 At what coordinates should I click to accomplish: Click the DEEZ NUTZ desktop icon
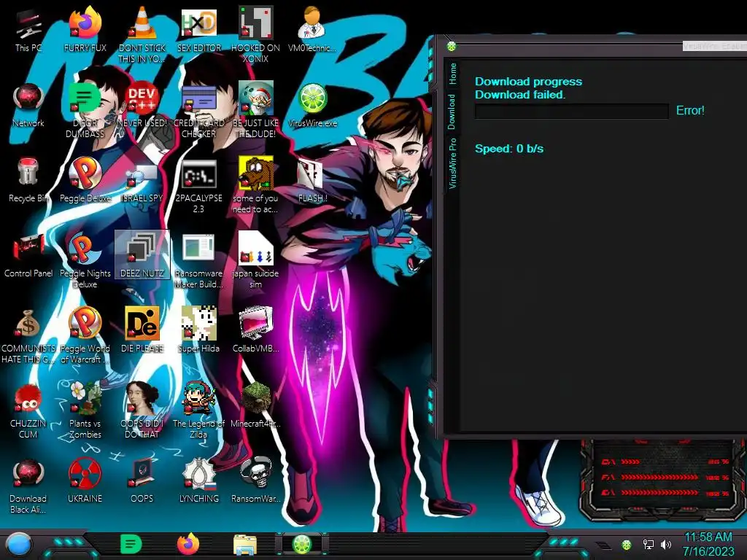(x=142, y=254)
